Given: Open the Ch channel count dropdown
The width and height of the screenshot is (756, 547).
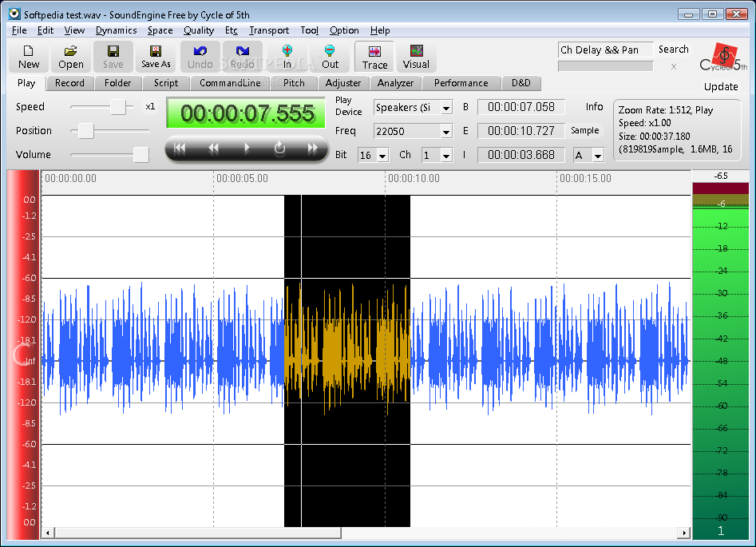Looking at the screenshot, I should point(446,156).
